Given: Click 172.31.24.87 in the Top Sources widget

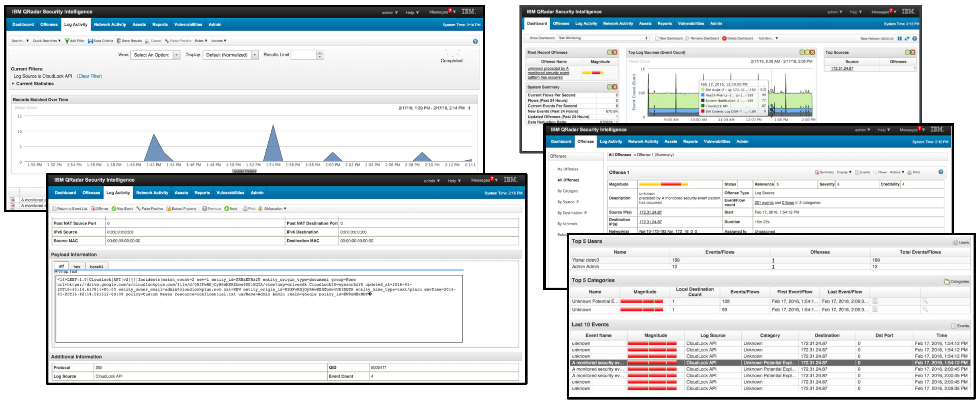Looking at the screenshot, I should click(842, 69).
